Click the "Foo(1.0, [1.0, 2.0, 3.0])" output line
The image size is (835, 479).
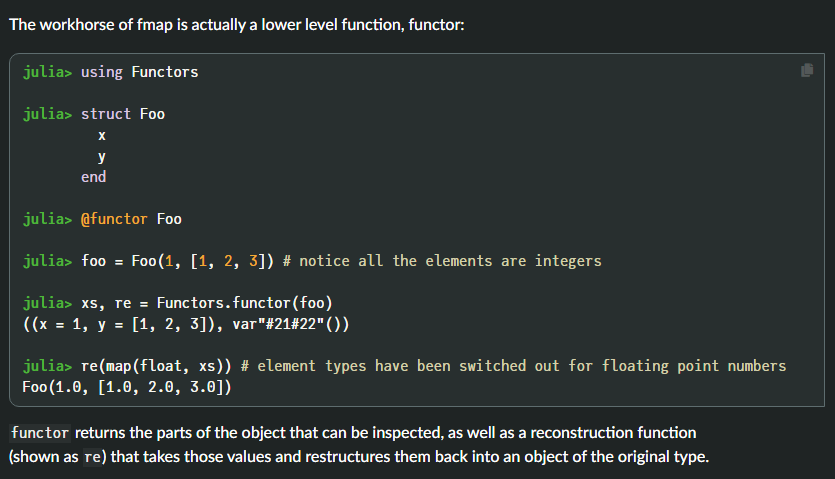(126, 387)
